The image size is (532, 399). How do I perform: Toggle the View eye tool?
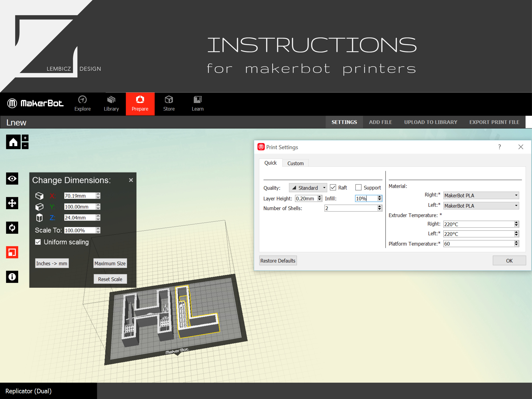coord(12,179)
